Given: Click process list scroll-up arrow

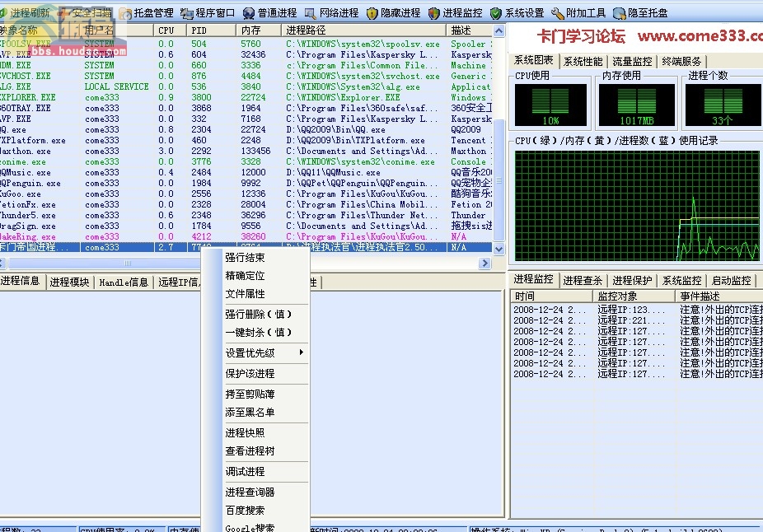Looking at the screenshot, I should click(x=499, y=31).
